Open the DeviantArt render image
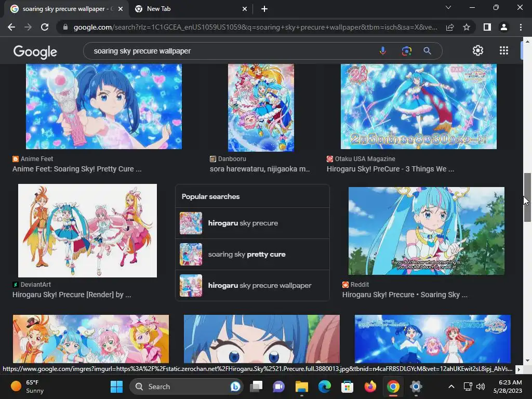Screen dimensions: 532x399 [x=87, y=231]
